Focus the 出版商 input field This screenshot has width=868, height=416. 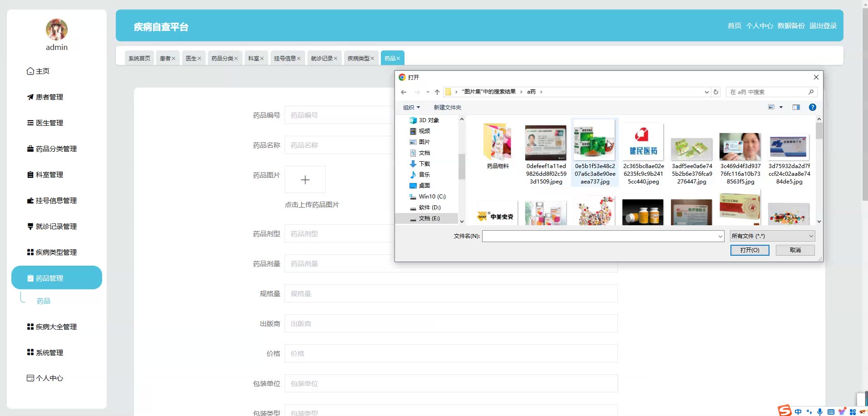pyautogui.click(x=451, y=323)
